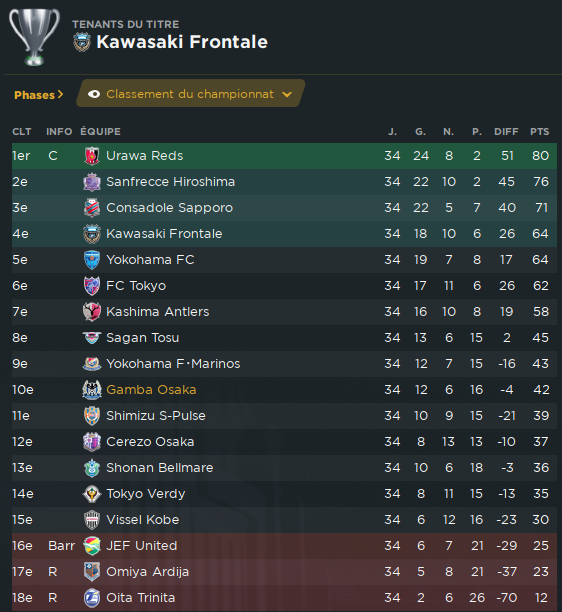The width and height of the screenshot is (562, 612).
Task: Click the eye icon beside Classement du championnat
Action: point(94,94)
